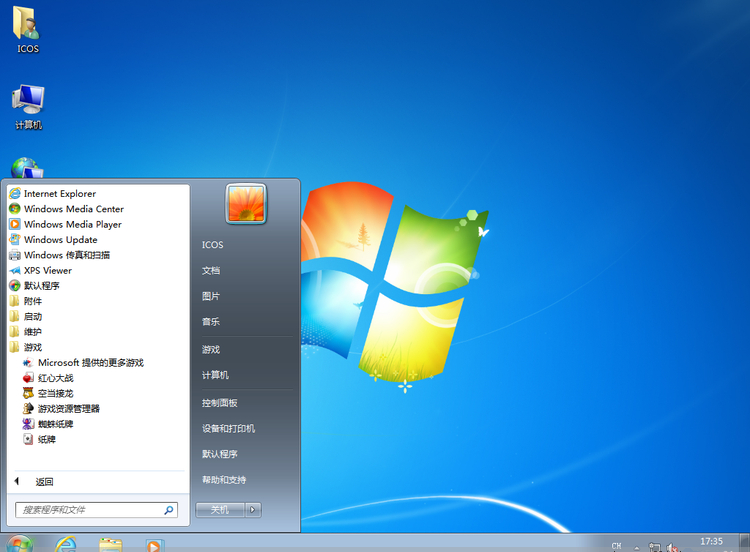Viewport: 750px width, 552px height.
Task: Open the Media Player taskbar icon
Action: point(154,545)
